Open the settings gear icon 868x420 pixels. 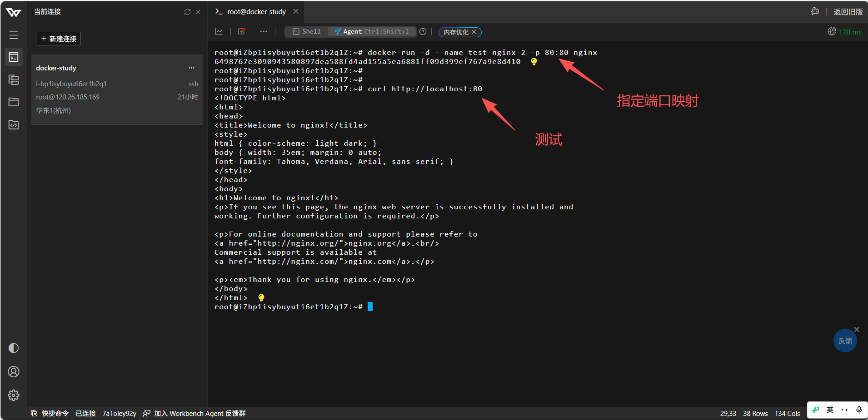click(x=14, y=395)
